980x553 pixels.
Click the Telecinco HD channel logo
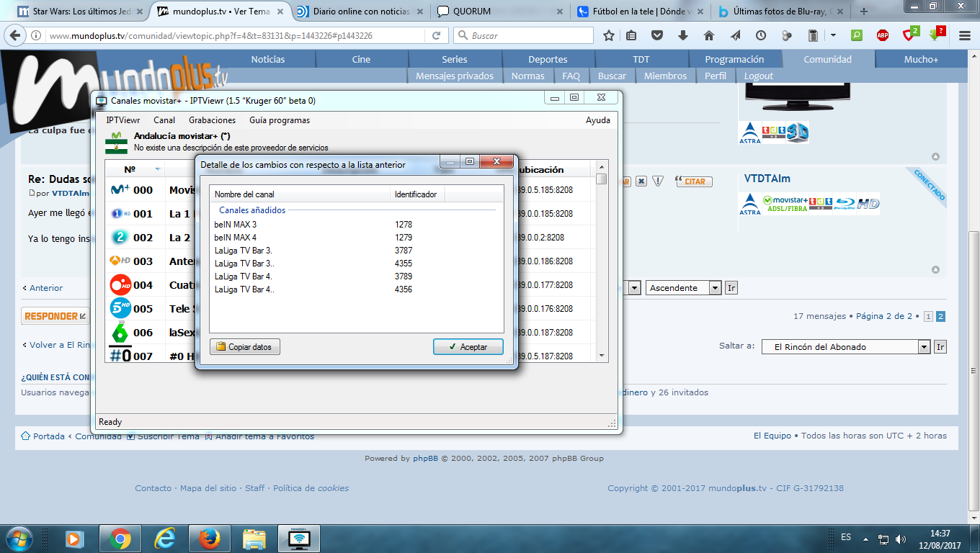[x=120, y=308]
